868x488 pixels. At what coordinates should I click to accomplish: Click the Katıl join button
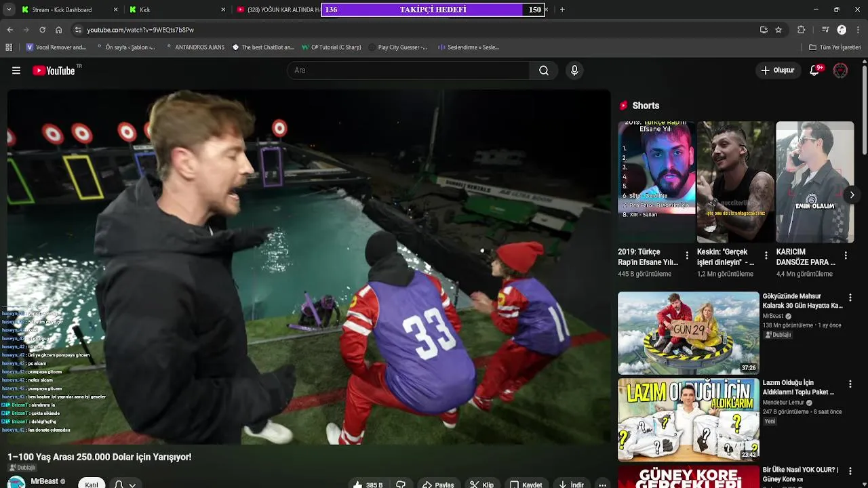click(x=92, y=484)
